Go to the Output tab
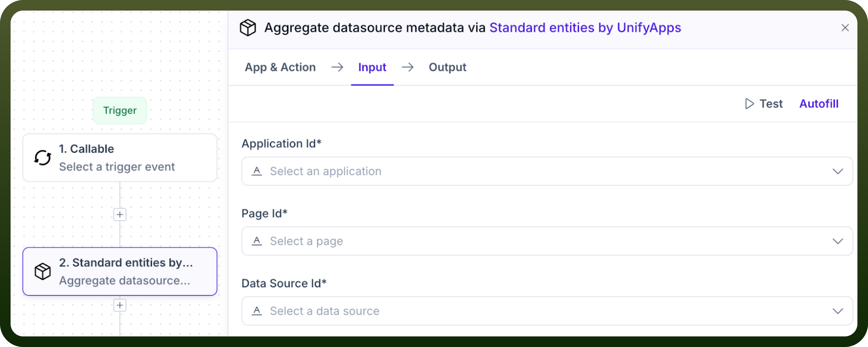 tap(447, 67)
